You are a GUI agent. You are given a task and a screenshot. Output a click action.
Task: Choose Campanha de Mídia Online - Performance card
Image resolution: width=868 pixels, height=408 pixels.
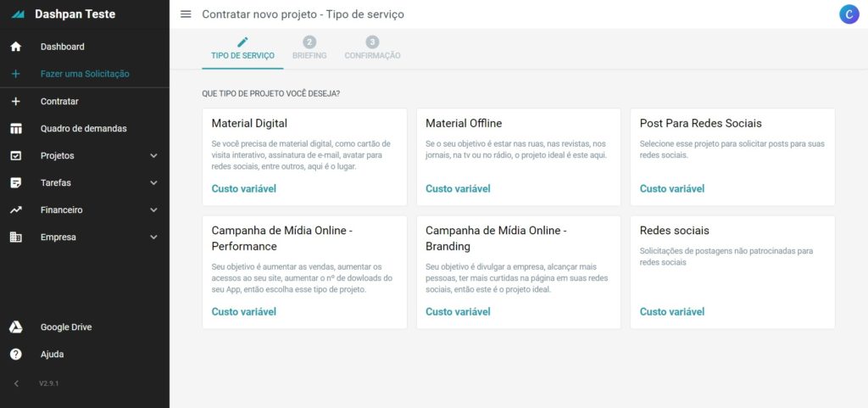[304, 272]
